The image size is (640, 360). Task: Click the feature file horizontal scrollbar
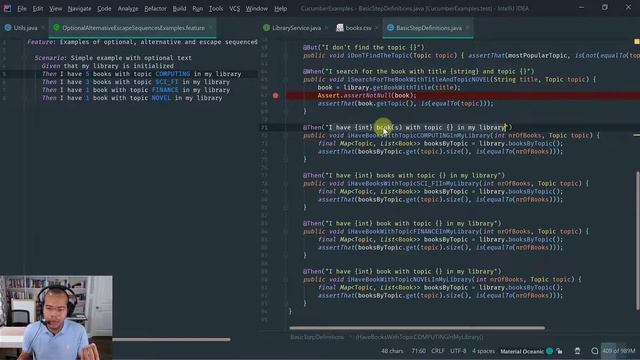[171, 339]
